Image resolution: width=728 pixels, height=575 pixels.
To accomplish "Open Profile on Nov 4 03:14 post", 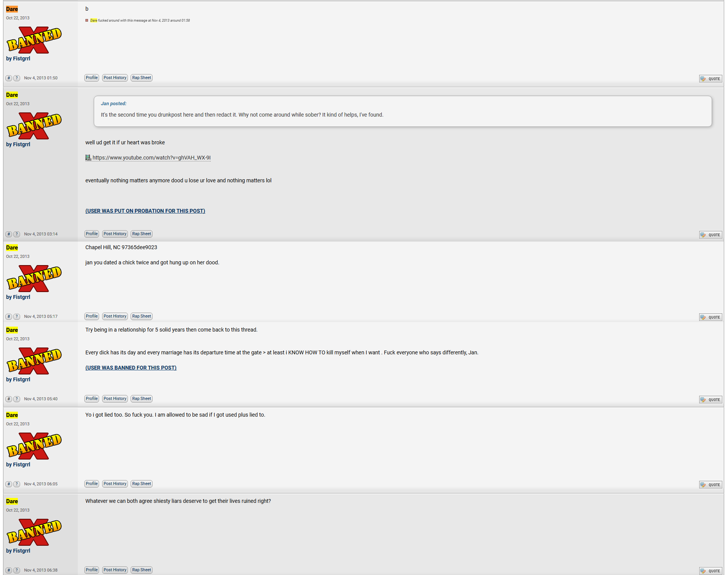I will pos(92,234).
